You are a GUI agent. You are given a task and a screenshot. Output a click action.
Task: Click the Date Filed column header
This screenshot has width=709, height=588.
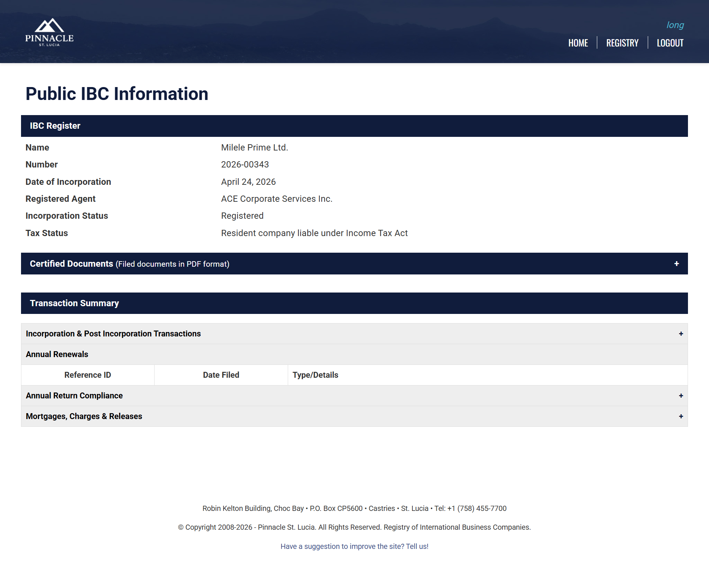pos(221,375)
